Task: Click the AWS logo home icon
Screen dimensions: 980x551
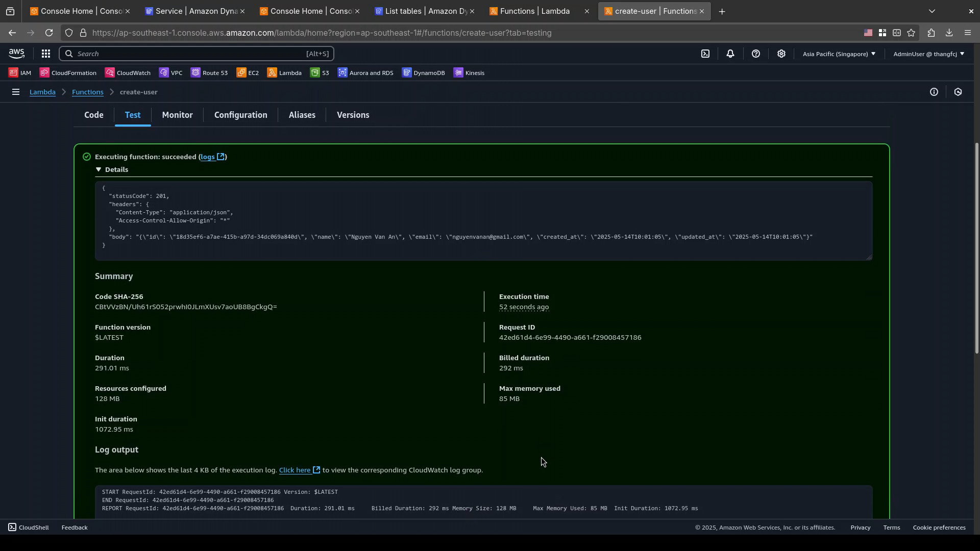Action: pos(16,54)
